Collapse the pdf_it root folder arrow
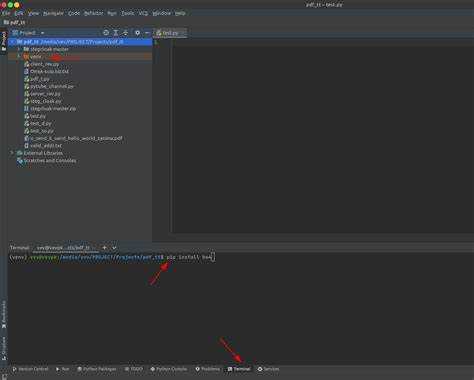The height and width of the screenshot is (380, 474). click(12, 42)
